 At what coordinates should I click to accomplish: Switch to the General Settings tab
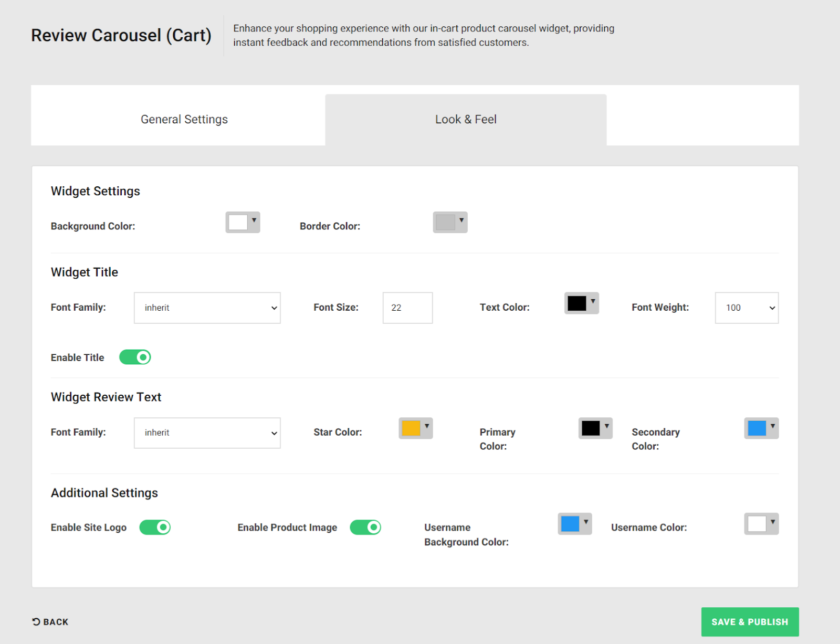click(184, 120)
